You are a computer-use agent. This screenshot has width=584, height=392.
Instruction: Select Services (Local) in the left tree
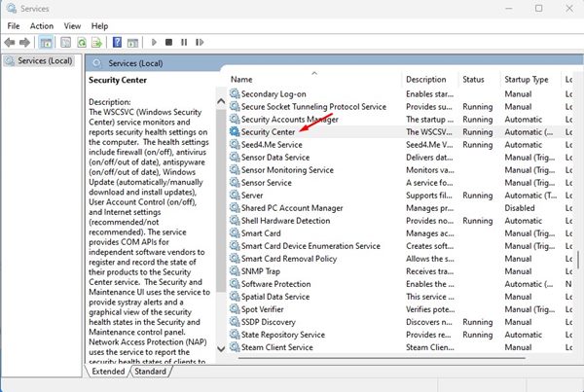click(45, 60)
